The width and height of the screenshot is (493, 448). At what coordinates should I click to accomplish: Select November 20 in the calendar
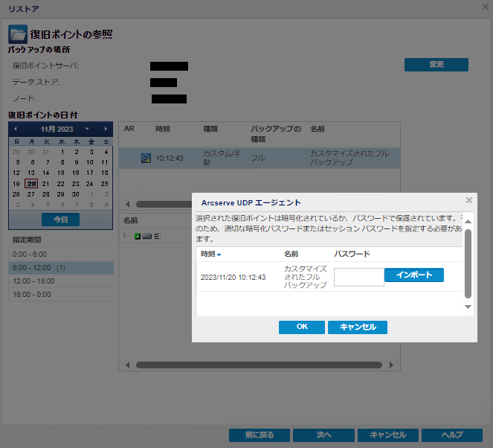pyautogui.click(x=31, y=184)
